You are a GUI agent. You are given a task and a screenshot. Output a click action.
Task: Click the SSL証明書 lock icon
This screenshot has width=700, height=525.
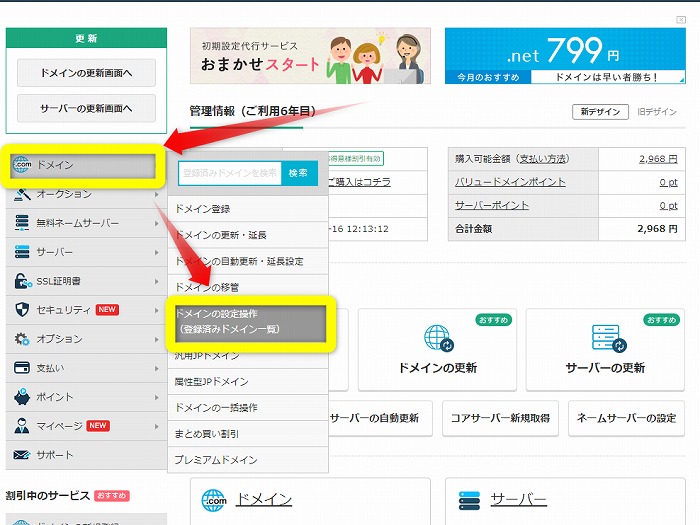click(x=22, y=281)
